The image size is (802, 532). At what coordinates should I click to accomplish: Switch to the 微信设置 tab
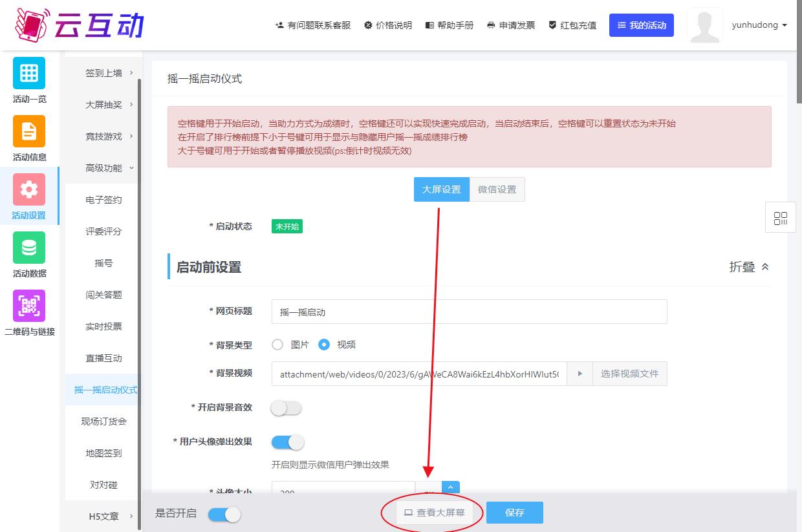(497, 189)
